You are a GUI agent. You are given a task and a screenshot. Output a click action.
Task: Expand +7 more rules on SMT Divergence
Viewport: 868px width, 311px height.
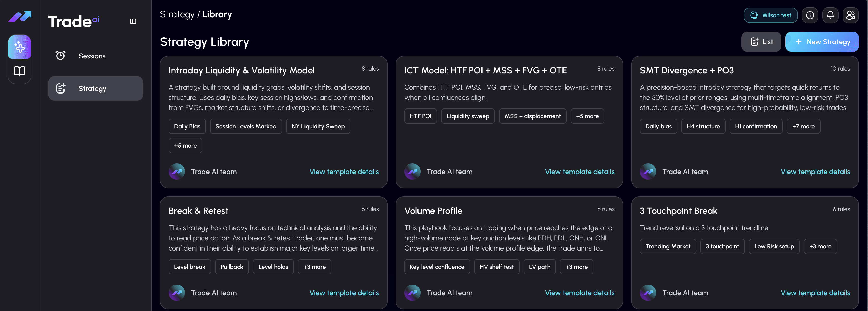point(803,126)
